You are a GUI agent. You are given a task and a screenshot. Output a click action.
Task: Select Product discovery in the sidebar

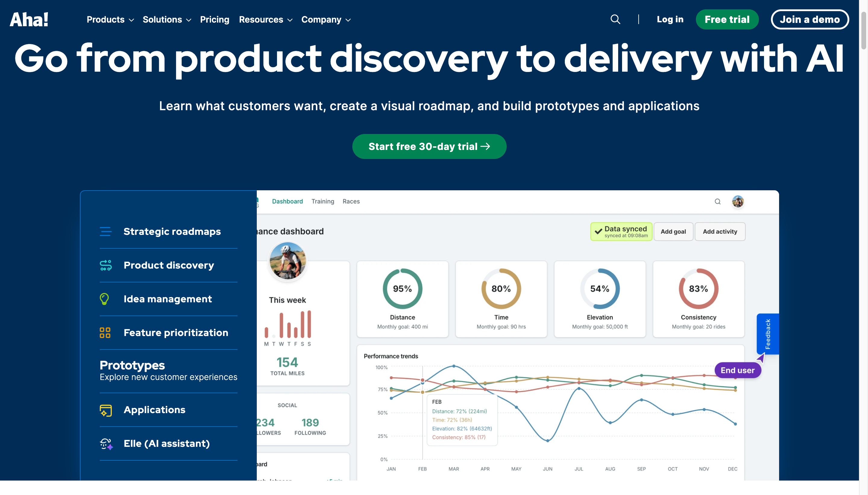[x=168, y=265]
